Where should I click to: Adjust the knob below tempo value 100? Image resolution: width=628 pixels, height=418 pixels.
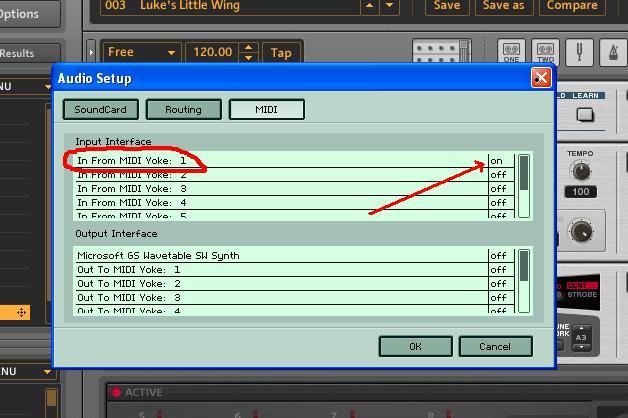pos(582,231)
